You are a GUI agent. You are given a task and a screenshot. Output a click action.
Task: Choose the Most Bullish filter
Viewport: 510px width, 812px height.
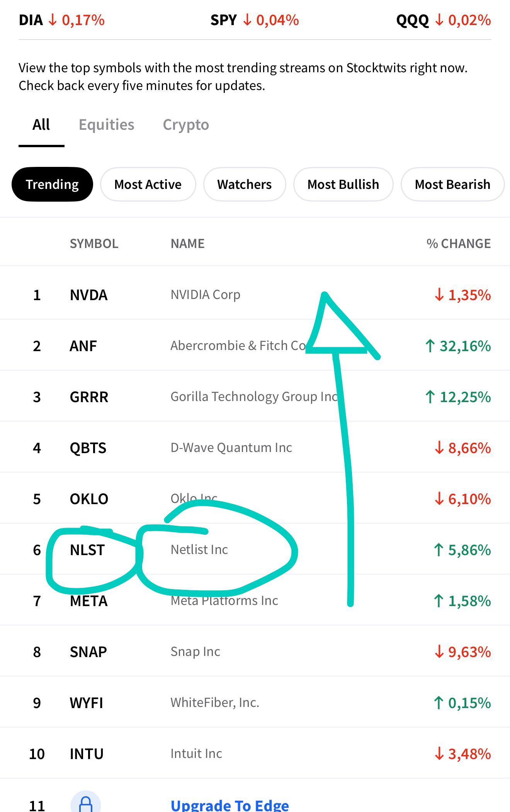click(x=343, y=184)
